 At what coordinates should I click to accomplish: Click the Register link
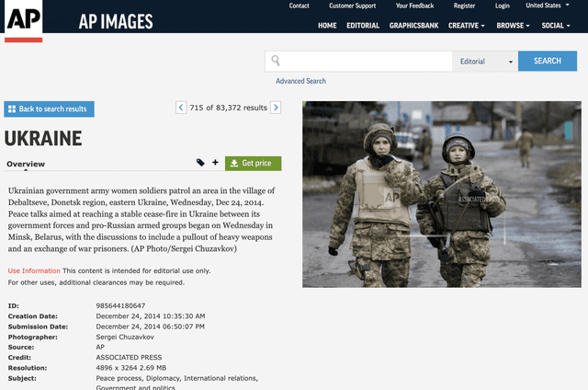pyautogui.click(x=464, y=6)
